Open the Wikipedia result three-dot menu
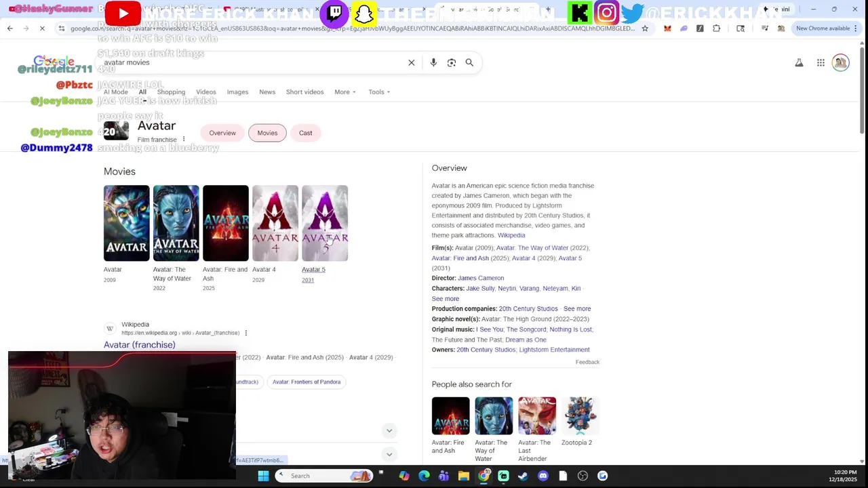The width and height of the screenshot is (868, 488). tap(245, 333)
